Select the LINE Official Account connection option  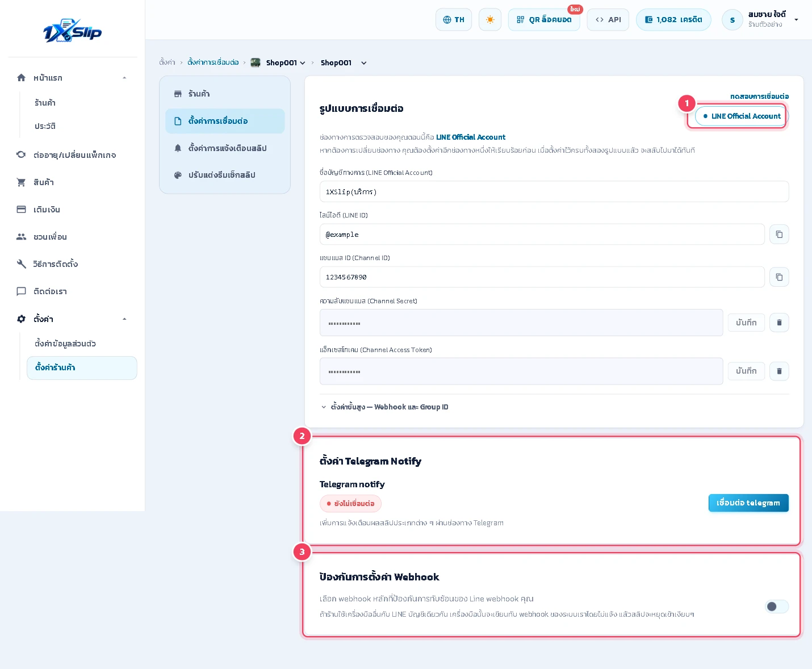(742, 116)
